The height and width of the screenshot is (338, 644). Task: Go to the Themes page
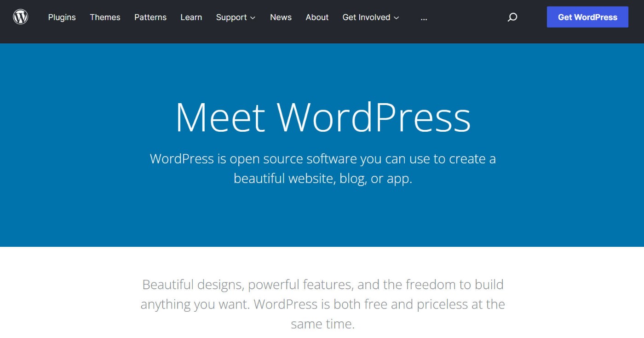[x=105, y=17]
